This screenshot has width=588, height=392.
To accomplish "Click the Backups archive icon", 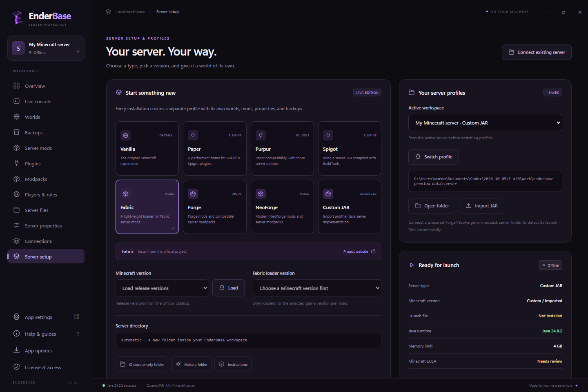I will coord(16,132).
